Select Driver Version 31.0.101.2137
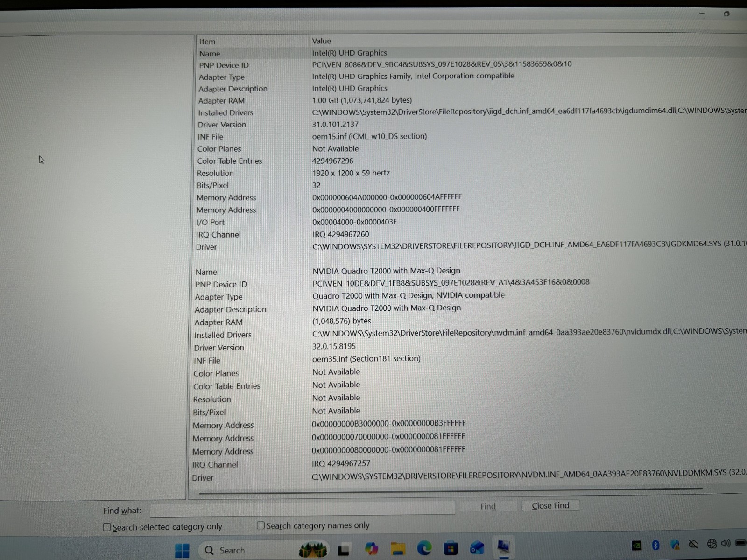Image resolution: width=747 pixels, height=560 pixels. (335, 124)
